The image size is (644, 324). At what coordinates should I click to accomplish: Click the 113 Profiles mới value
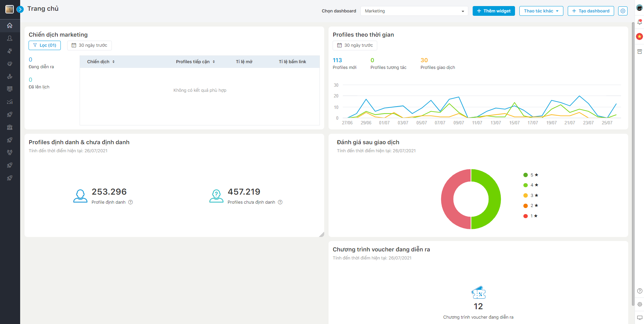pos(337,60)
